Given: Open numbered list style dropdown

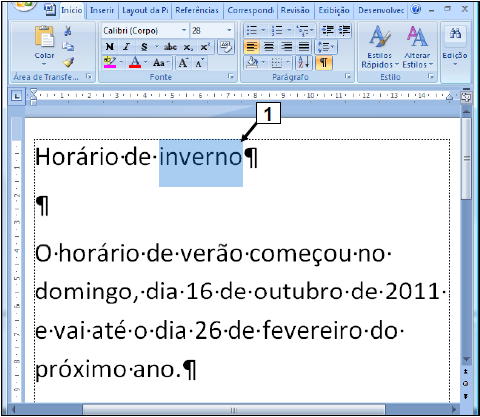Looking at the screenshot, I should pyautogui.click(x=289, y=31).
